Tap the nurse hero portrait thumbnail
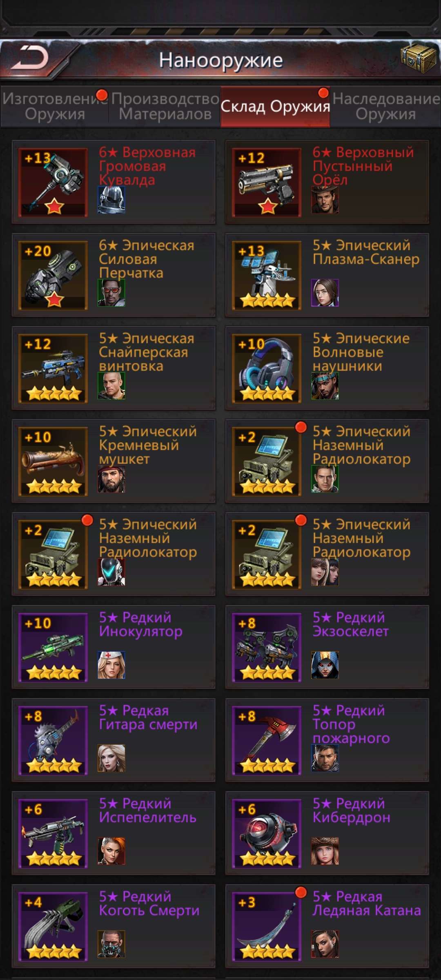 tap(111, 665)
